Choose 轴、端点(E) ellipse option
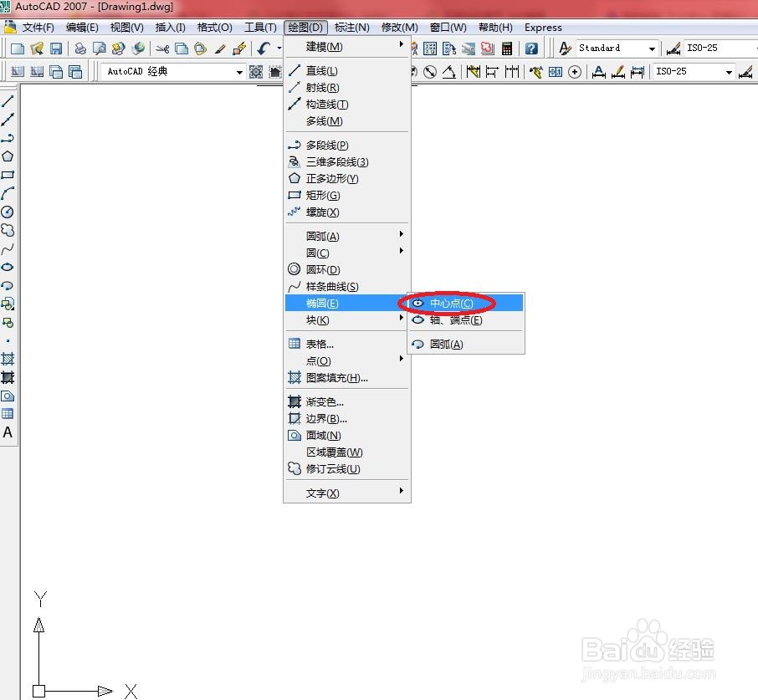The image size is (758, 700). click(x=466, y=320)
